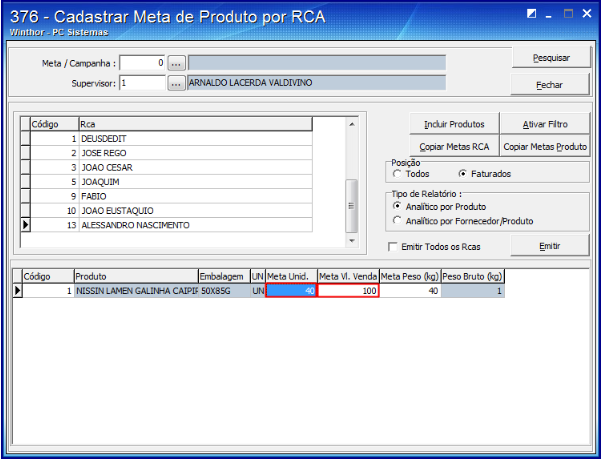Image resolution: width=602 pixels, height=461 pixels.
Task: Click Meta Vl. Venda column header
Action: coord(348,276)
